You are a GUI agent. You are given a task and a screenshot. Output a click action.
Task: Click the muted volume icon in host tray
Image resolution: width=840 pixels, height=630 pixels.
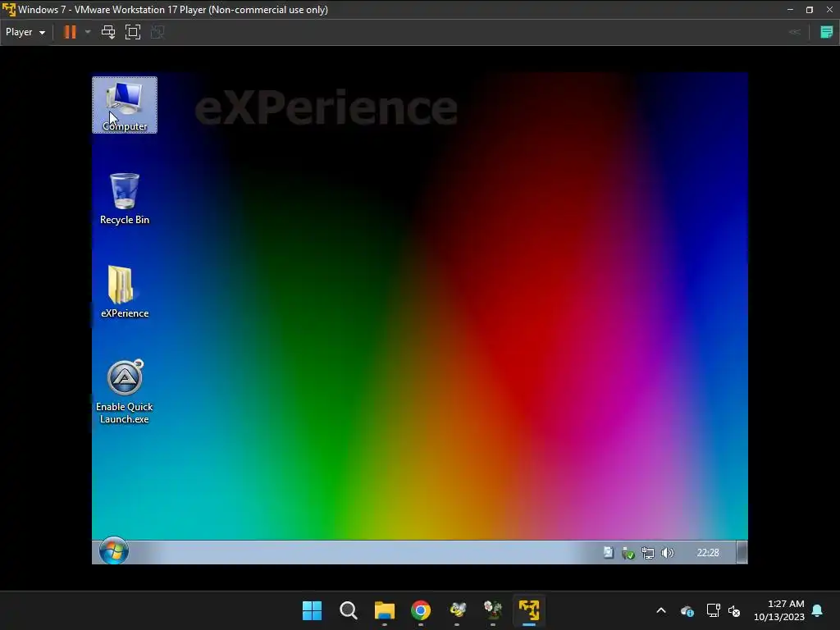coord(734,610)
